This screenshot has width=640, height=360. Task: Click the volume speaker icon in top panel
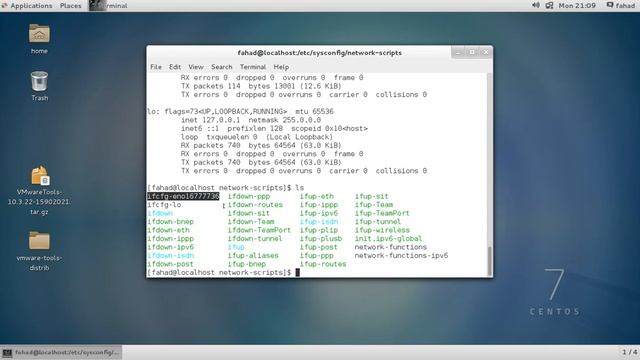click(x=536, y=5)
